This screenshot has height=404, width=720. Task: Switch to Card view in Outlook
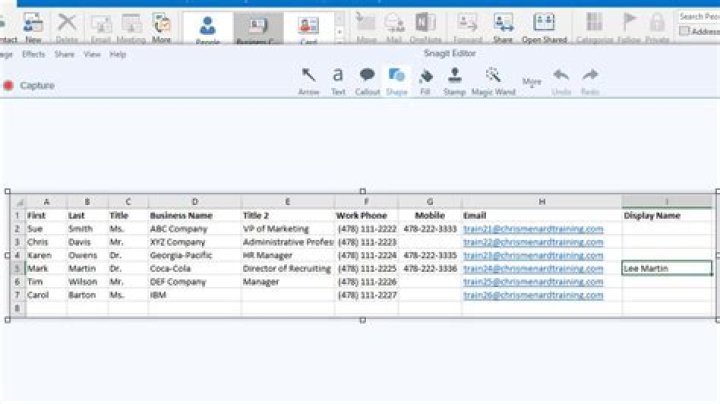click(x=309, y=29)
